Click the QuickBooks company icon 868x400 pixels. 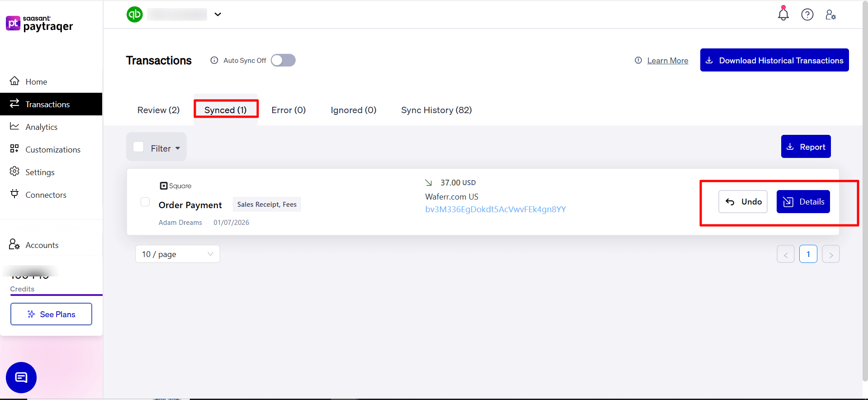[135, 14]
